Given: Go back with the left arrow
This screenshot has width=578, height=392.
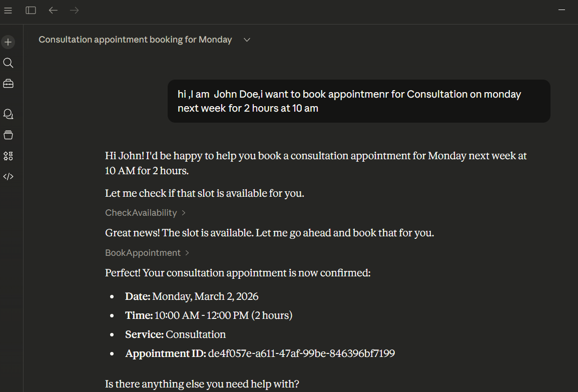Looking at the screenshot, I should tap(53, 11).
